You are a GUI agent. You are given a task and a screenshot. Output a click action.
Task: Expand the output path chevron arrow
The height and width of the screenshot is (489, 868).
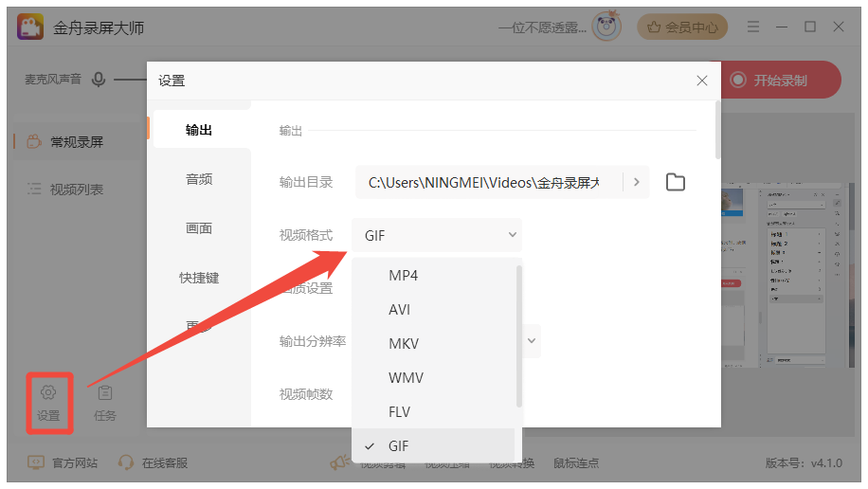(x=637, y=182)
